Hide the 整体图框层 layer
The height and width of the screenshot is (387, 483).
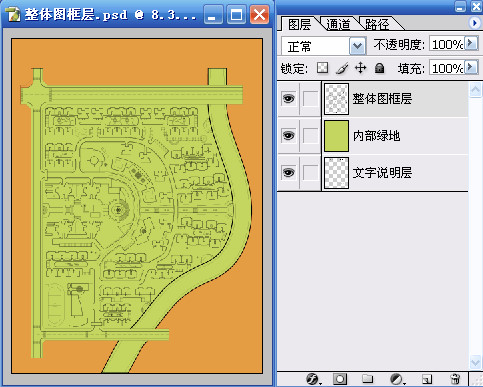pos(289,98)
